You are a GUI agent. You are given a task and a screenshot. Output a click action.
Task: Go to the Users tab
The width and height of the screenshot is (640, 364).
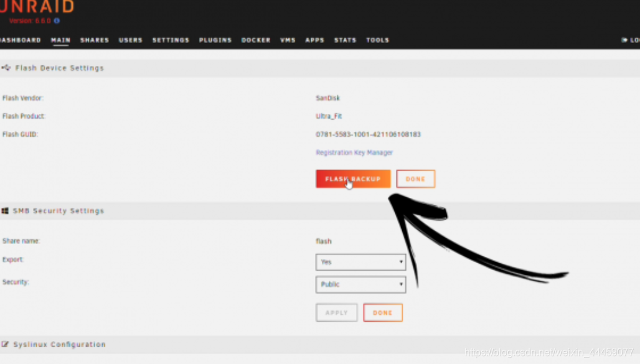(130, 40)
